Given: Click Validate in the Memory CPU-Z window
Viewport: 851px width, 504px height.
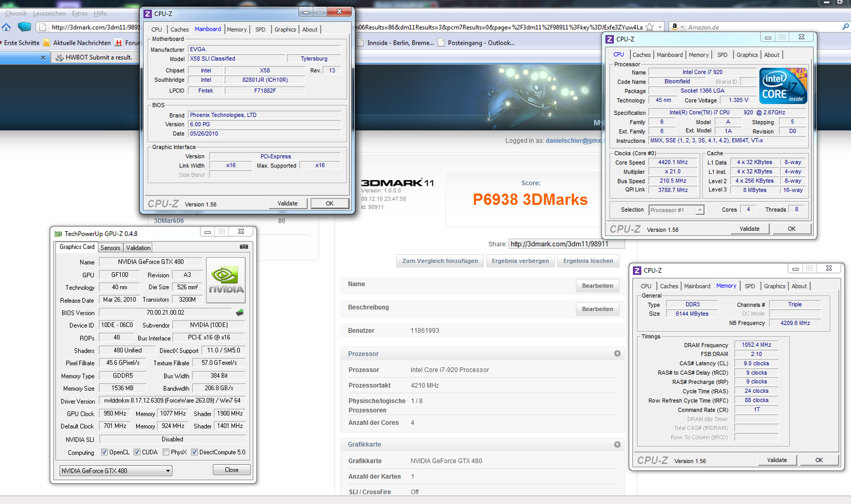Looking at the screenshot, I should point(777,460).
